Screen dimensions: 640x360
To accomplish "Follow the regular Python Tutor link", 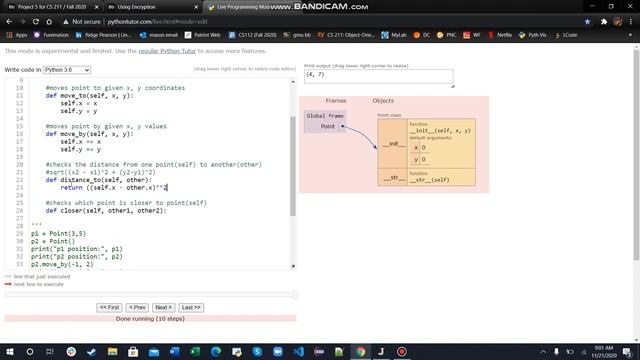I will click(167, 51).
